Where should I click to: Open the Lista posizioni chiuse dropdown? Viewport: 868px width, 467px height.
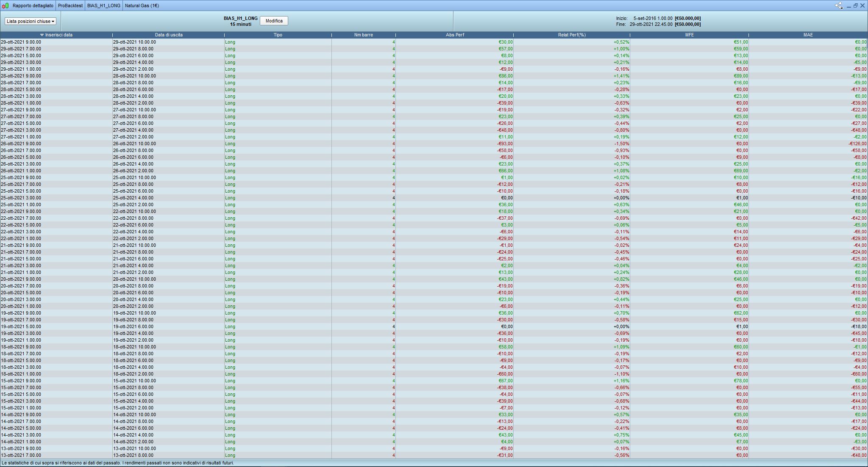(x=31, y=21)
